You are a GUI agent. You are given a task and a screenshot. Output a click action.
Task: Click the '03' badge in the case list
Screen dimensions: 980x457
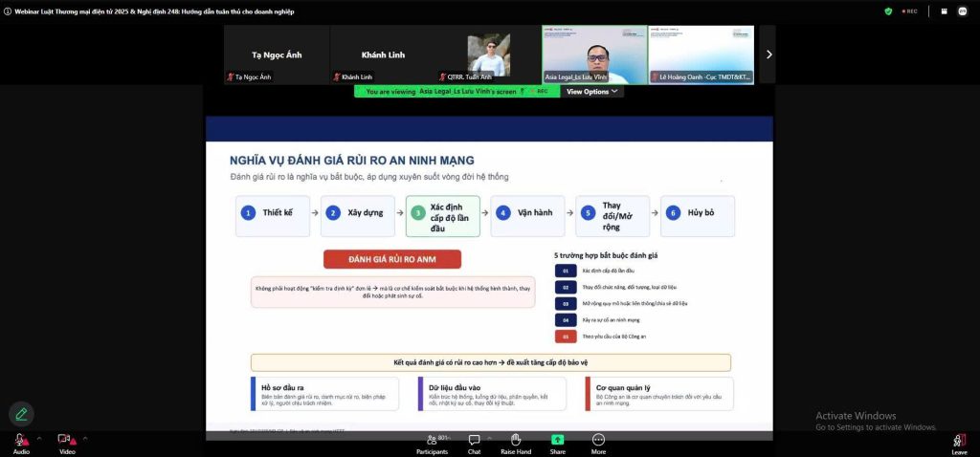(565, 303)
